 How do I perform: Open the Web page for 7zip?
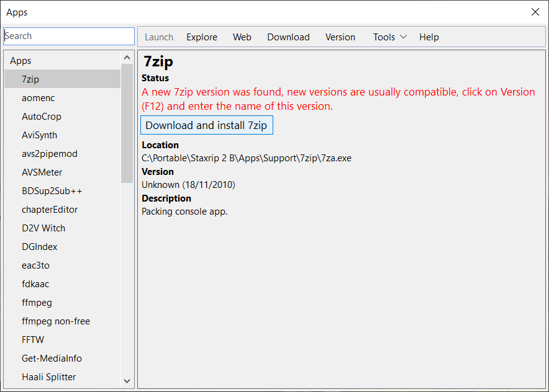coord(242,37)
